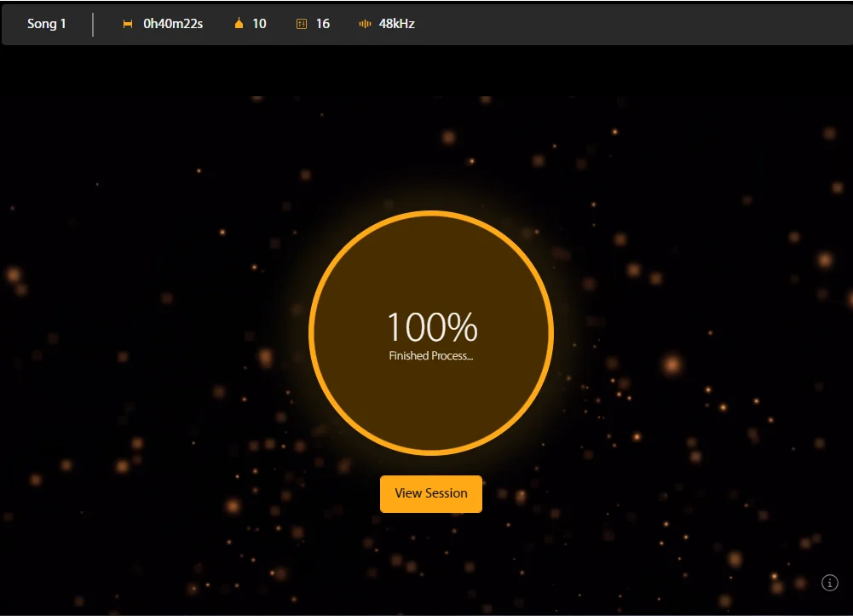The width and height of the screenshot is (853, 616).
Task: Click the metronome icon beside 10
Action: click(x=239, y=23)
